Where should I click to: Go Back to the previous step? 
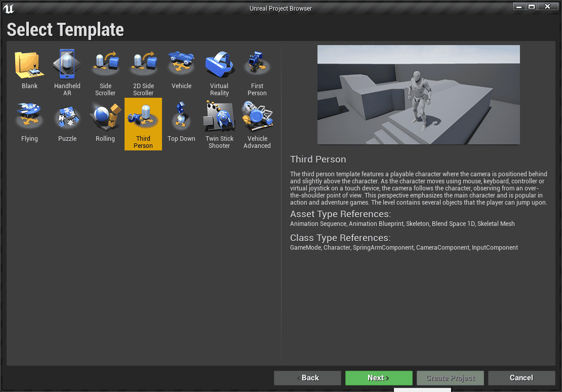[x=307, y=377]
